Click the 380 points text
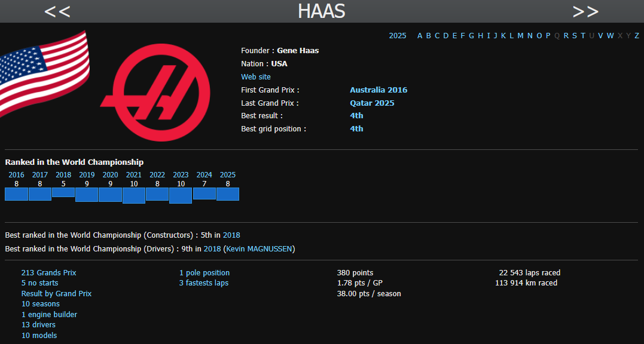This screenshot has width=644, height=344. [x=355, y=273]
